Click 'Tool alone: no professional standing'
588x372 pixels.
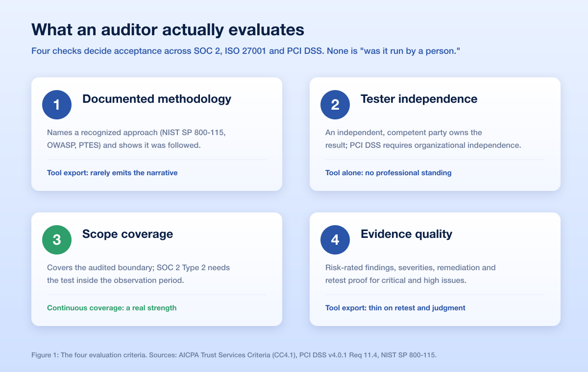click(x=389, y=173)
